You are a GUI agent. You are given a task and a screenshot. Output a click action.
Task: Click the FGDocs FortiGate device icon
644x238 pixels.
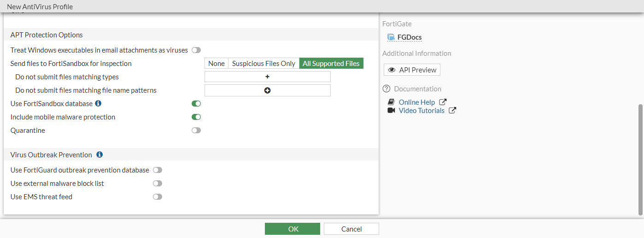pos(391,37)
